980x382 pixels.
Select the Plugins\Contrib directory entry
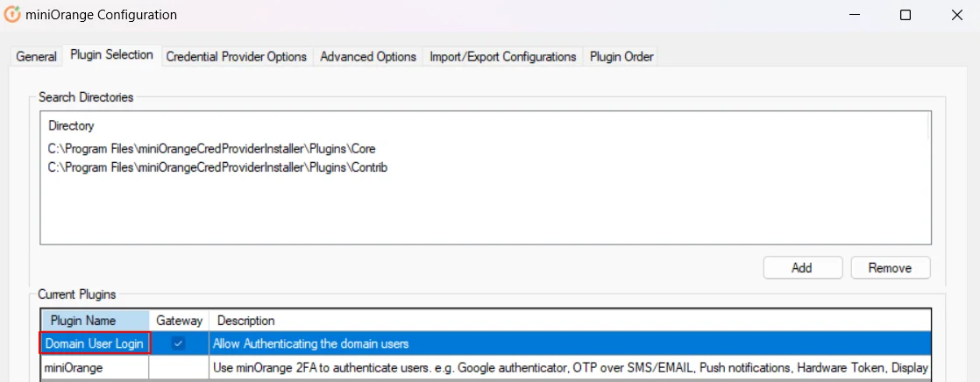click(x=217, y=167)
